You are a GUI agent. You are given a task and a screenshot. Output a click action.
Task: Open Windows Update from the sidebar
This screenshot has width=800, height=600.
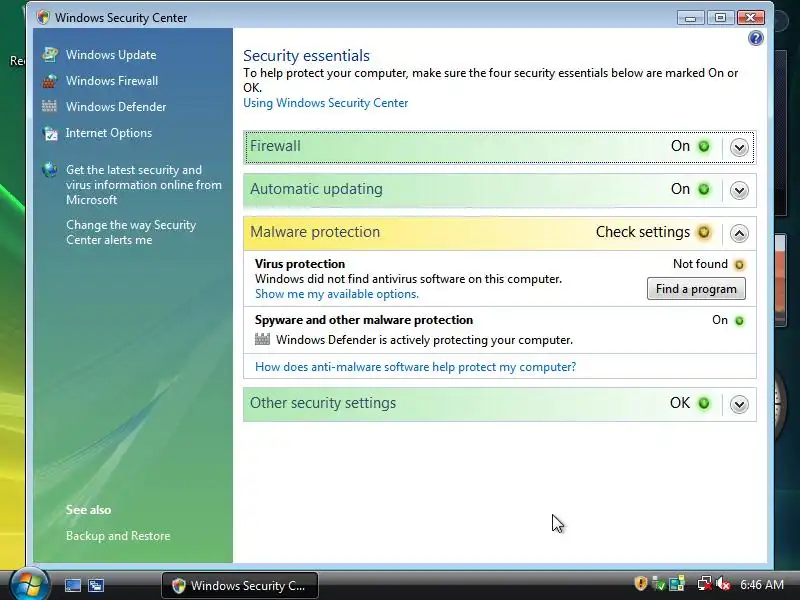click(x=111, y=55)
